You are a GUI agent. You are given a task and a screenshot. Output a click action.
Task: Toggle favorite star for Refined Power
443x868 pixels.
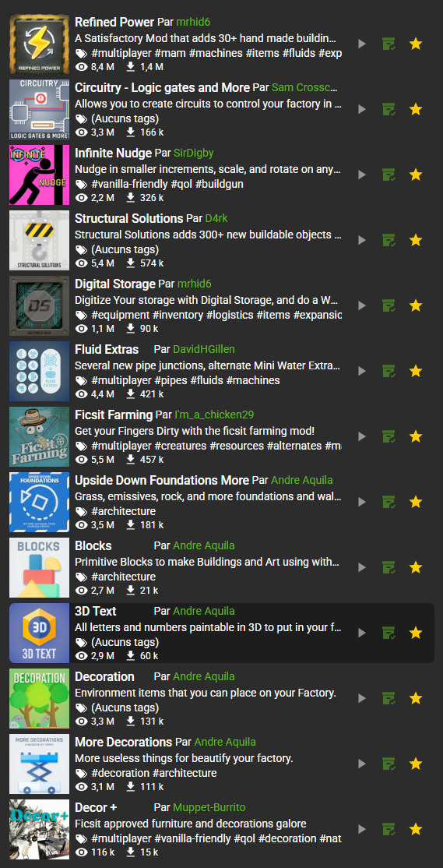(416, 44)
